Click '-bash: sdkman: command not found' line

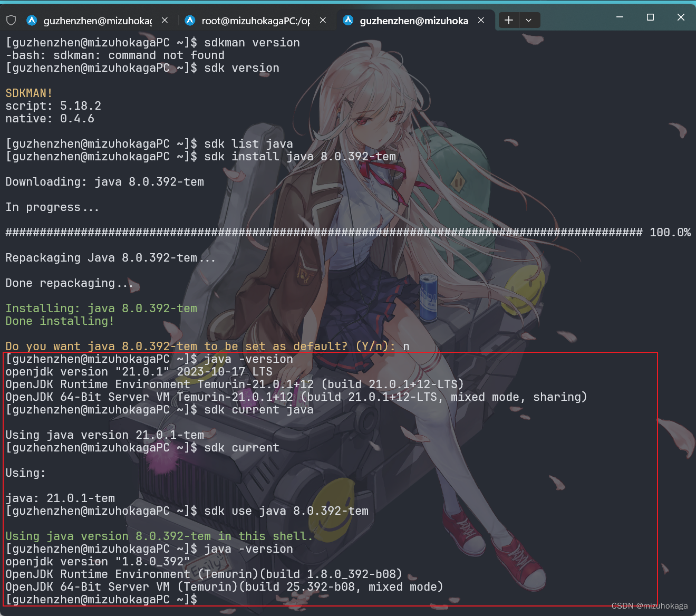(115, 55)
